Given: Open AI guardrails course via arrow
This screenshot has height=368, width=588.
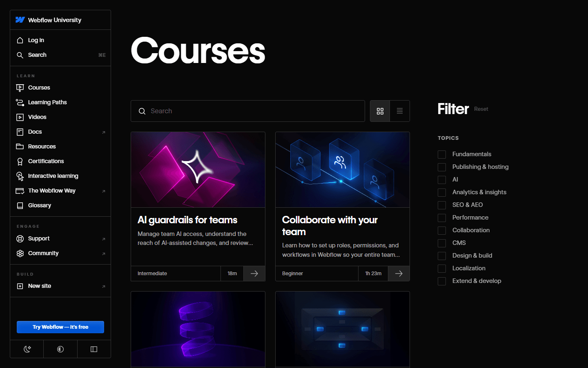Looking at the screenshot, I should pyautogui.click(x=254, y=274).
